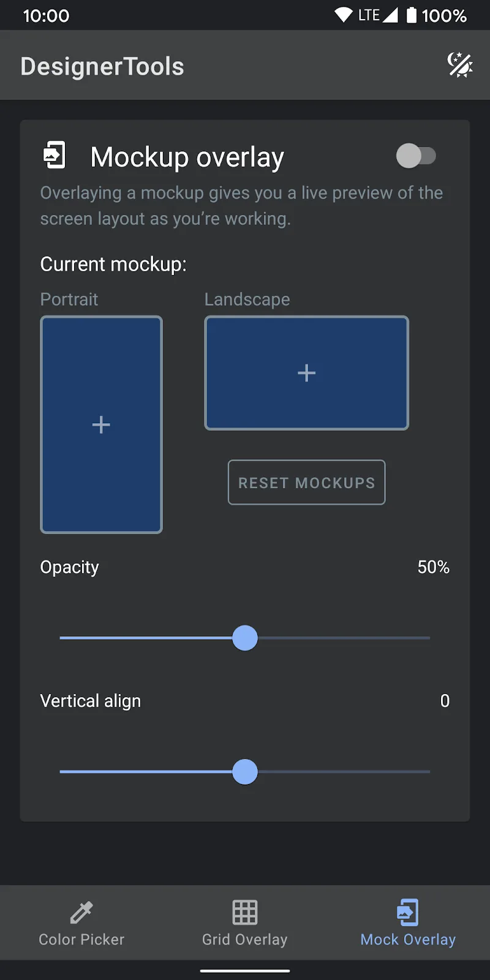Tap the battery icon in status bar
This screenshot has height=980, width=490.
pos(412,15)
